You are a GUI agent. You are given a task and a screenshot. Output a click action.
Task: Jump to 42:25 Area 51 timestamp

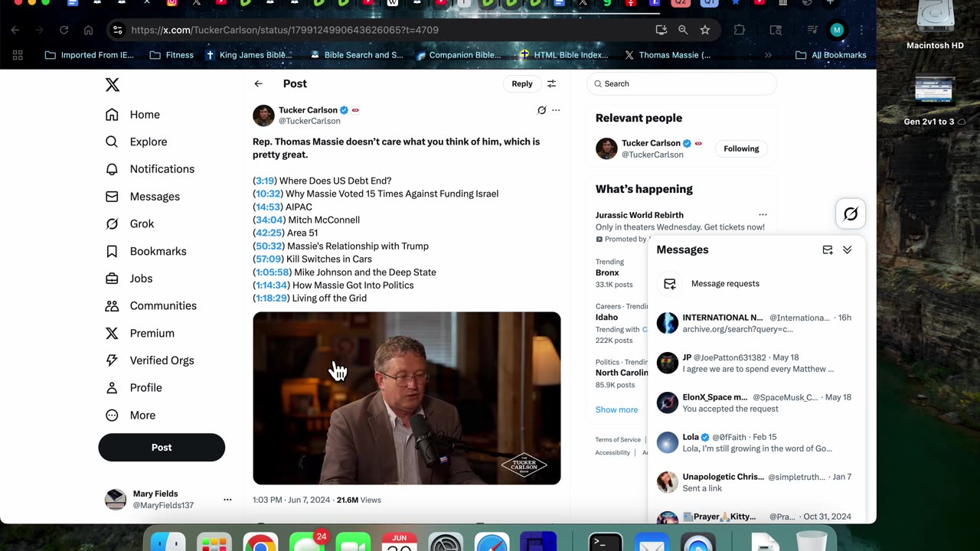tap(269, 233)
